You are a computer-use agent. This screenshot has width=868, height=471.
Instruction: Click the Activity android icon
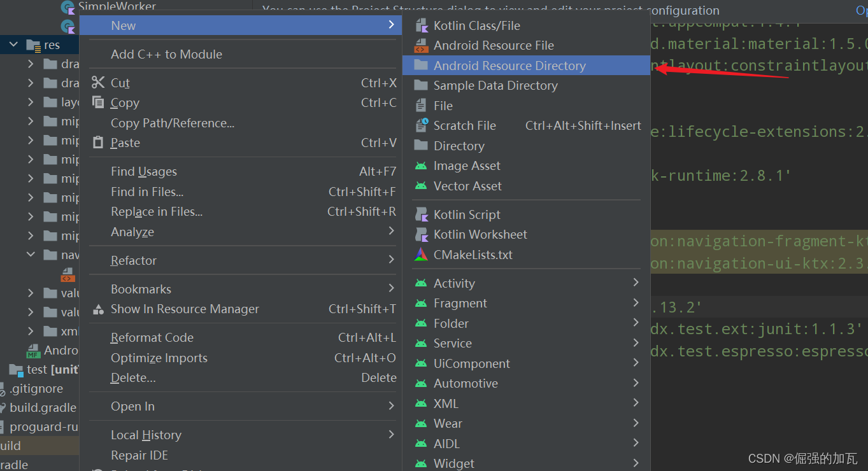coord(421,283)
